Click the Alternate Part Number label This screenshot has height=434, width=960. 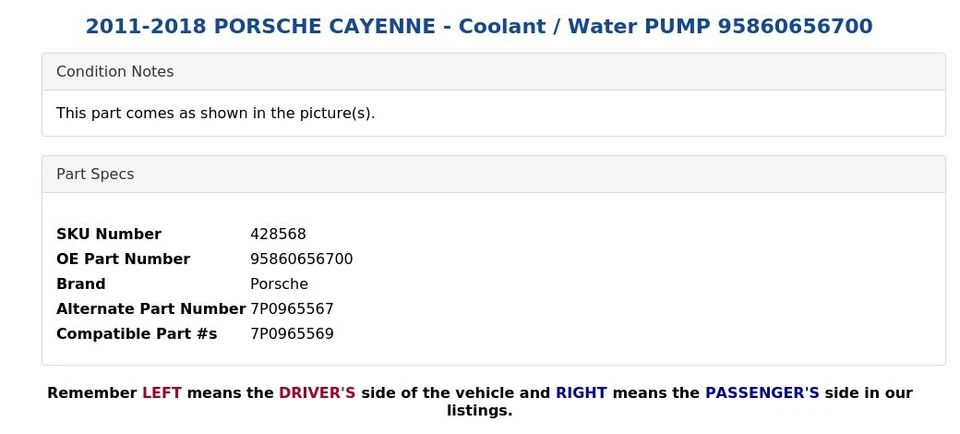point(150,309)
